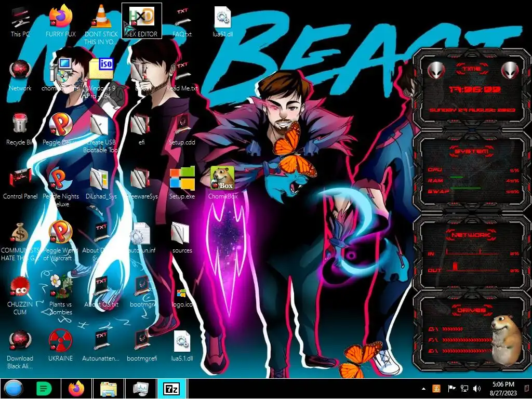The image size is (532, 399).
Task: Open the FreewareSys folder
Action: coord(141,183)
